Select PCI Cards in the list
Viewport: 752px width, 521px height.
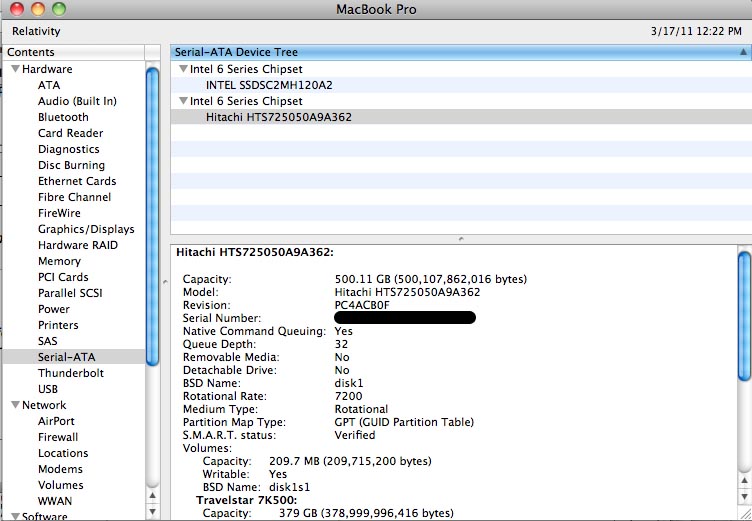pyautogui.click(x=63, y=277)
